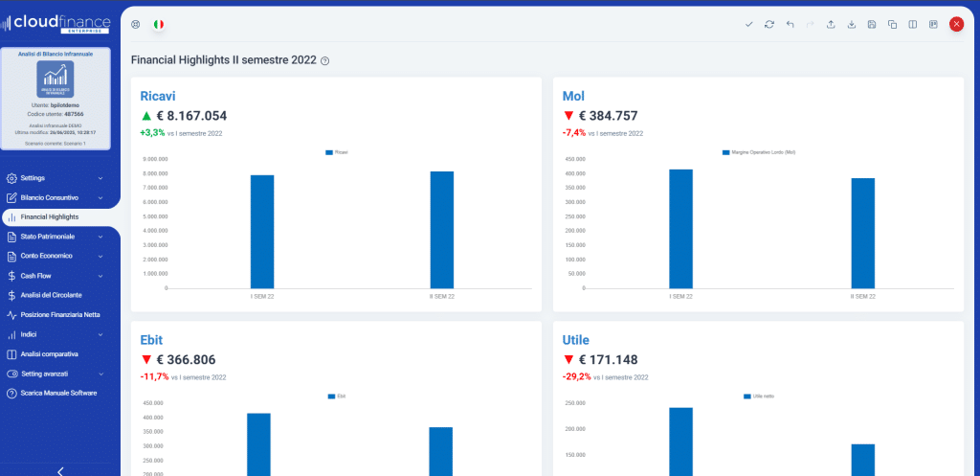This screenshot has width=980, height=476.
Task: Click the Conto Economico document icon
Action: pyautogui.click(x=11, y=257)
